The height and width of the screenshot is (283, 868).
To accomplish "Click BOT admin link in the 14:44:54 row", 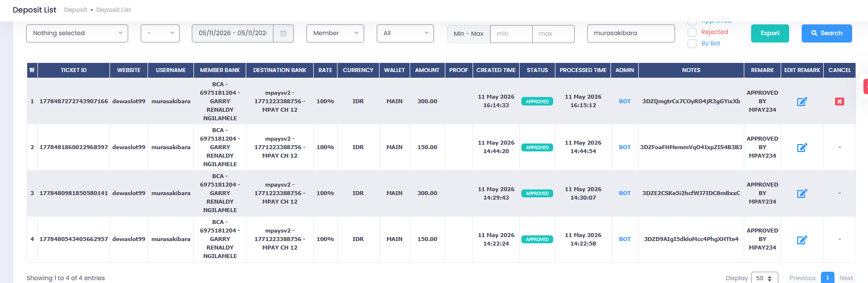I will point(625,147).
